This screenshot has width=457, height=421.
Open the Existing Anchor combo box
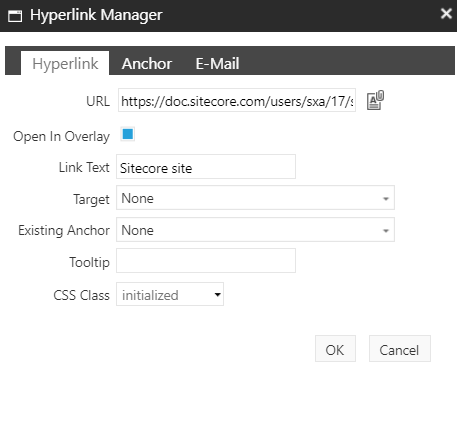[x=255, y=230]
